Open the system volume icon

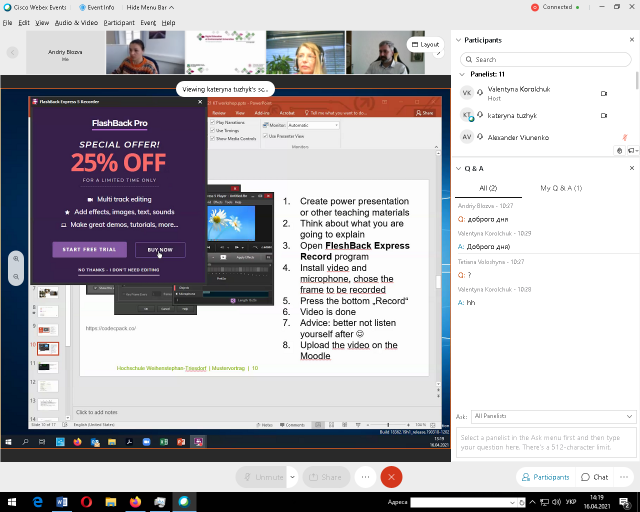pos(556,502)
